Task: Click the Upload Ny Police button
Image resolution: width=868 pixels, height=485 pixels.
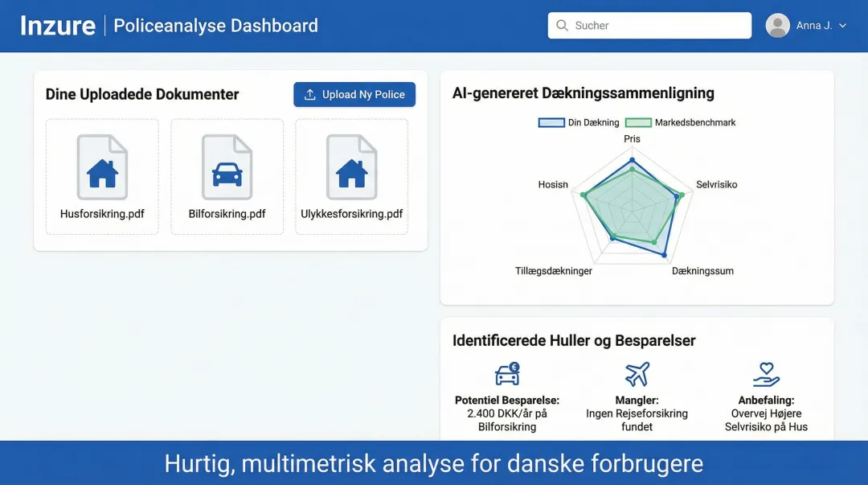Action: click(354, 94)
